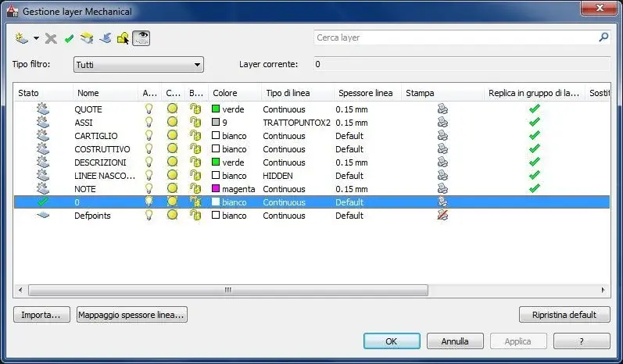This screenshot has height=364, width=623.
Task: Toggle the printer icon for QUOTE layer
Action: click(442, 109)
